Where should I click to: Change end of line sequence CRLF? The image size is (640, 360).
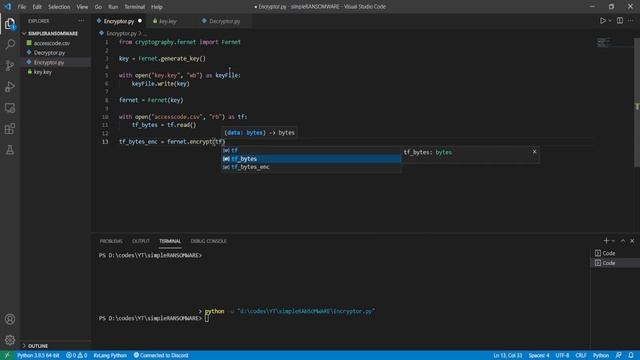click(x=581, y=355)
